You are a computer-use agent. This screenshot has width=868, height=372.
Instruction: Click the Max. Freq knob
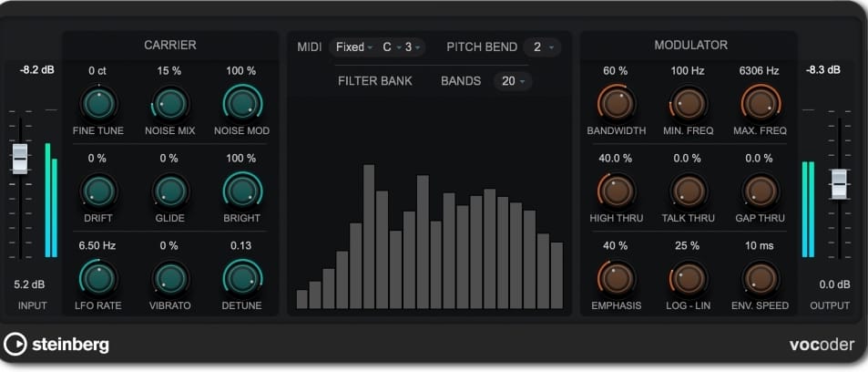761,104
